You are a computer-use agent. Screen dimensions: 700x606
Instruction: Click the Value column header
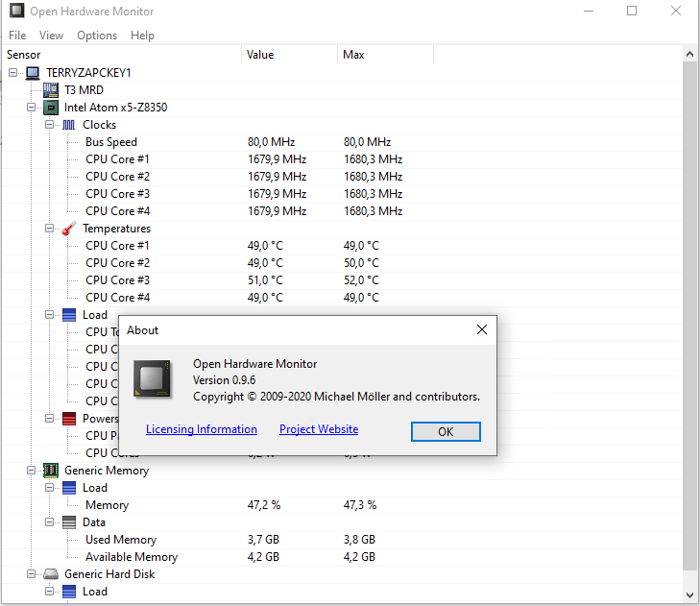click(x=289, y=55)
